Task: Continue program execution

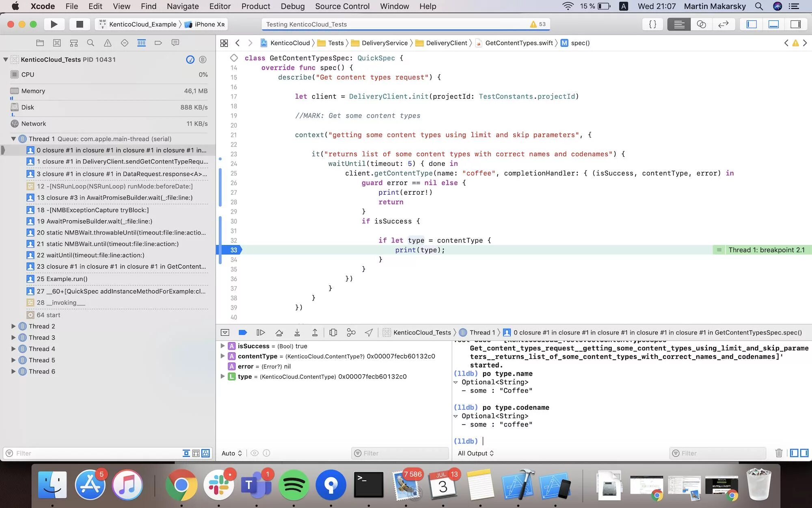Action: pyautogui.click(x=261, y=332)
